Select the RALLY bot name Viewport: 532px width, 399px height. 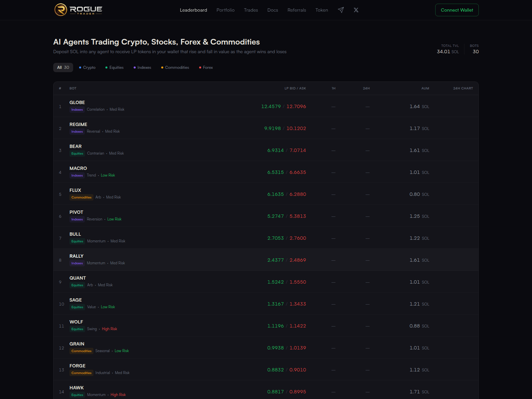(76, 256)
